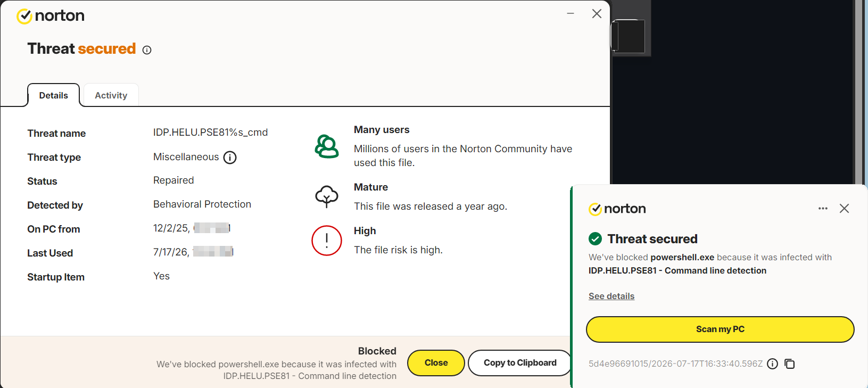The image size is (868, 388).
Task: Minimize the Norton Threat secured window
Action: [x=571, y=13]
